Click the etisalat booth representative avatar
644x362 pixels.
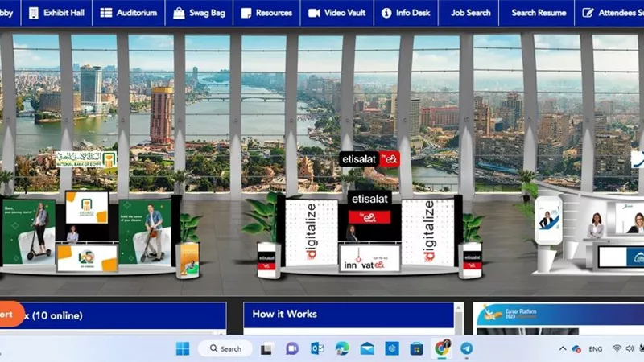[x=352, y=232]
